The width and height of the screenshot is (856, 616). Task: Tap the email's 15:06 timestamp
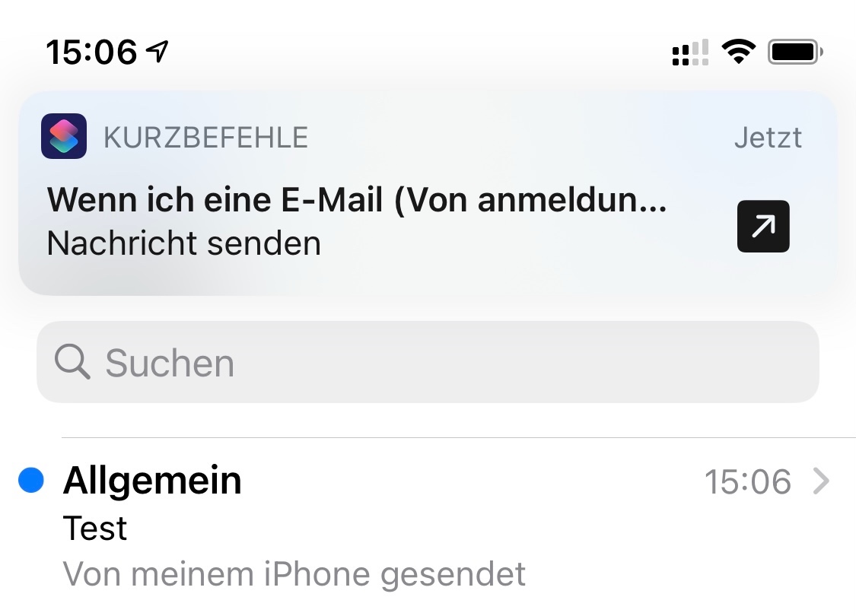747,482
